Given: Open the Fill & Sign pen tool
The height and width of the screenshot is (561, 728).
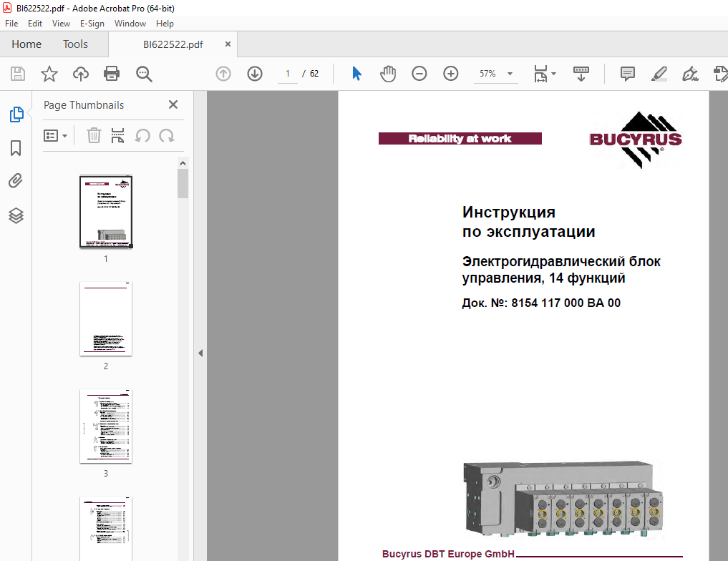Looking at the screenshot, I should (690, 74).
